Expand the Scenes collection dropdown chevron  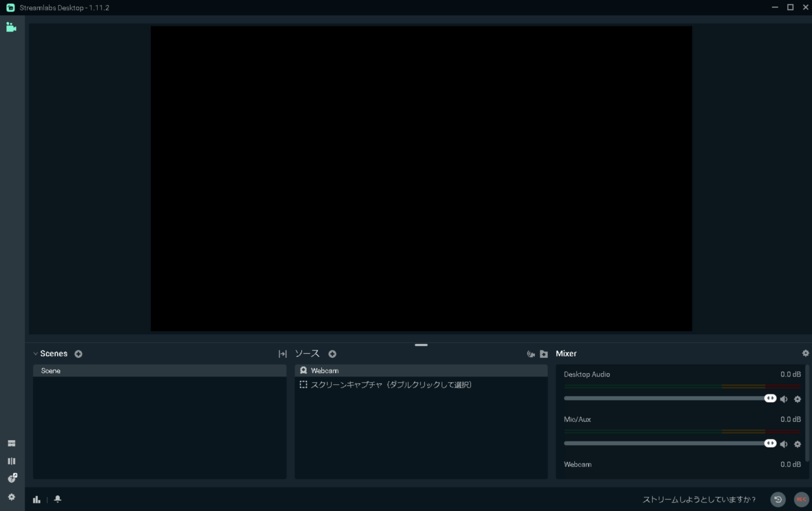35,354
